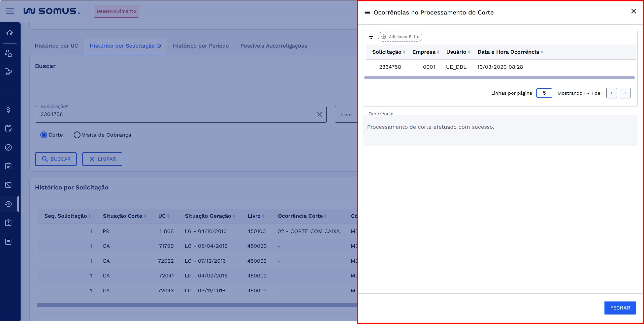Click the FECHAR button
644x324 pixels.
point(620,308)
